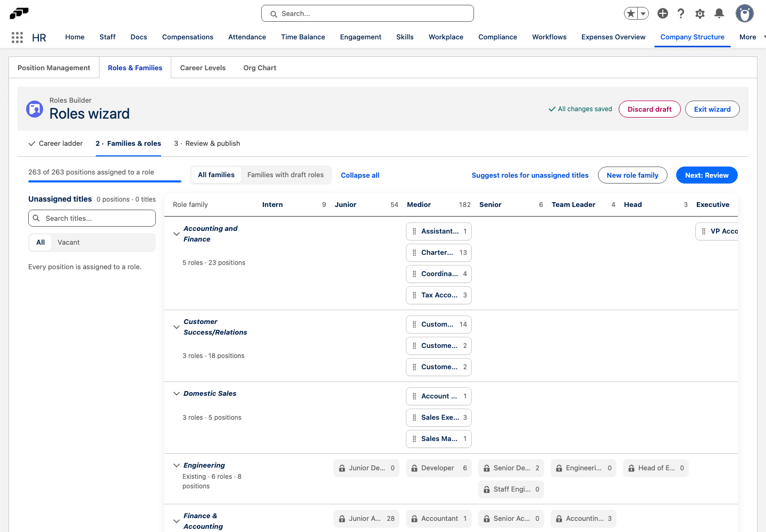Click lock icon on Developer role
The height and width of the screenshot is (532, 766).
pyautogui.click(x=414, y=468)
